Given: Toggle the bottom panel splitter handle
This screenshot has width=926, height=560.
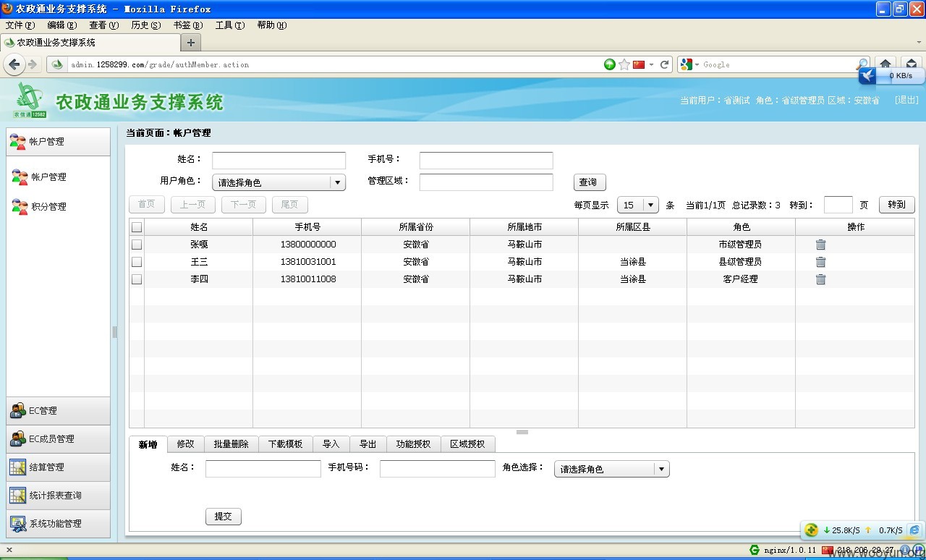Looking at the screenshot, I should (x=522, y=432).
